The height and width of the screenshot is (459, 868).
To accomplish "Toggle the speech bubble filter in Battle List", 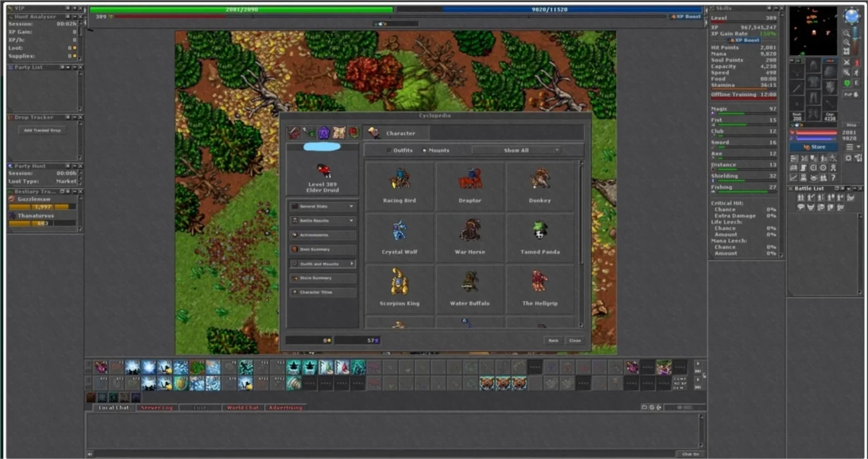I will click(x=801, y=207).
